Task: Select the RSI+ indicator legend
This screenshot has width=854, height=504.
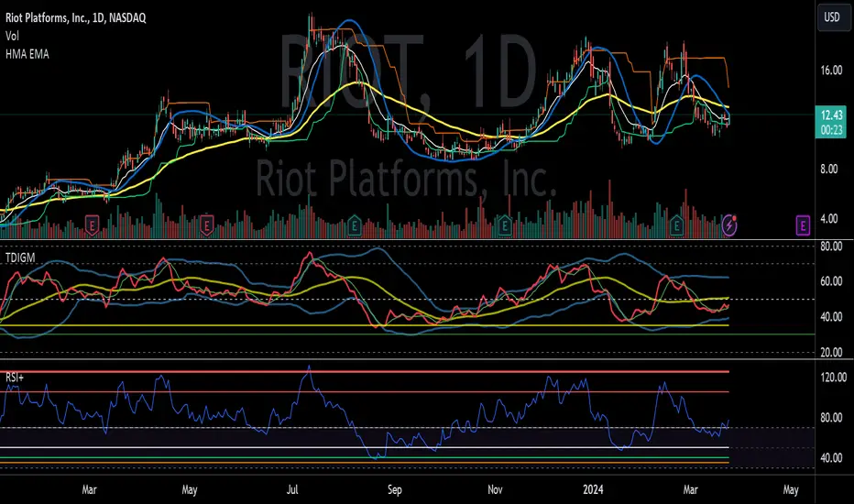Action: [15, 377]
